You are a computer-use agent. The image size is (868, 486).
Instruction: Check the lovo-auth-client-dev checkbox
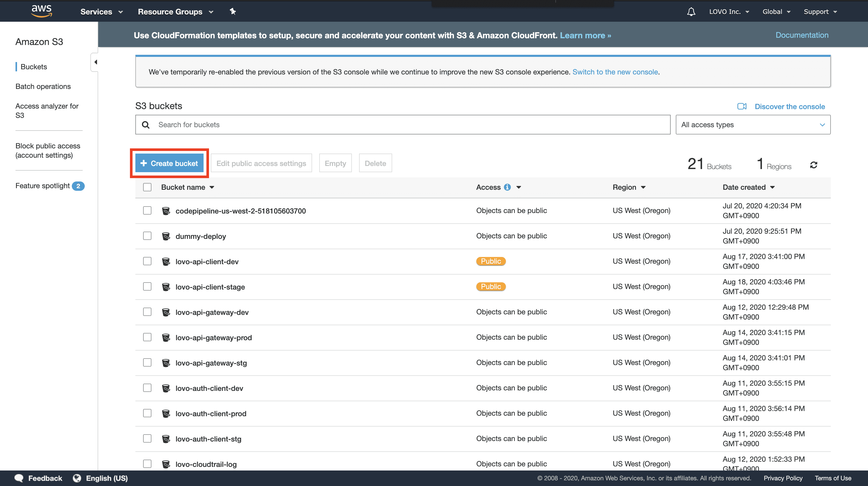[147, 388]
